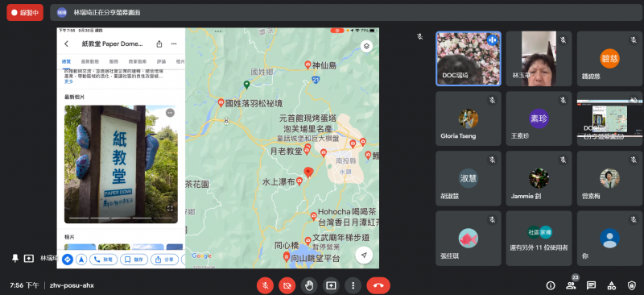Click the 致電 call button

coord(104,260)
